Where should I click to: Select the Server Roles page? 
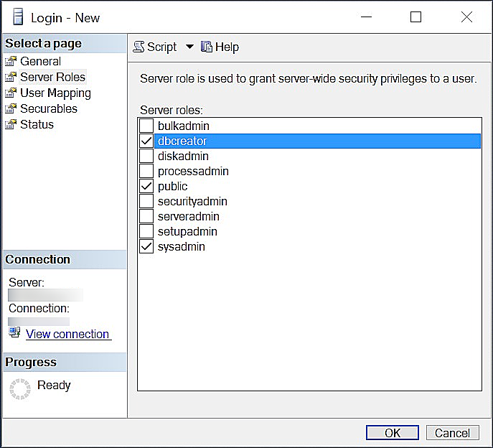click(x=52, y=78)
